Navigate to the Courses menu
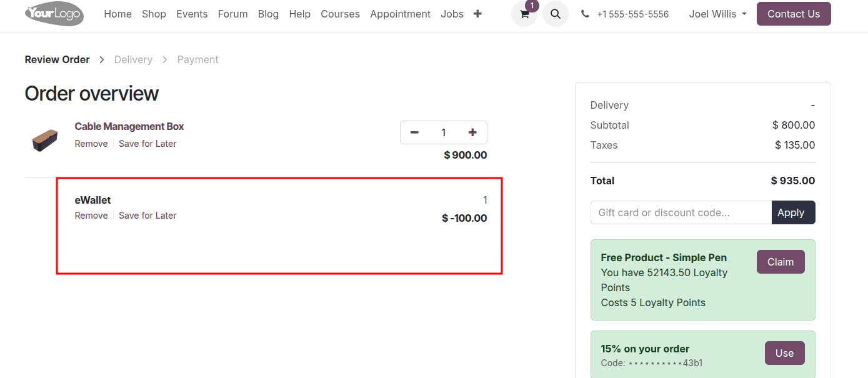 [340, 14]
